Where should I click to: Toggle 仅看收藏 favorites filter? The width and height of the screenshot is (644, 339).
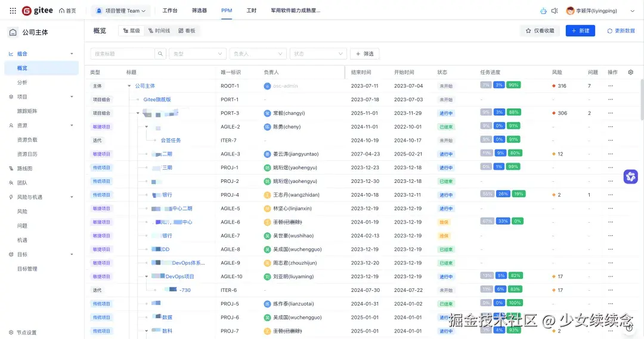540,31
